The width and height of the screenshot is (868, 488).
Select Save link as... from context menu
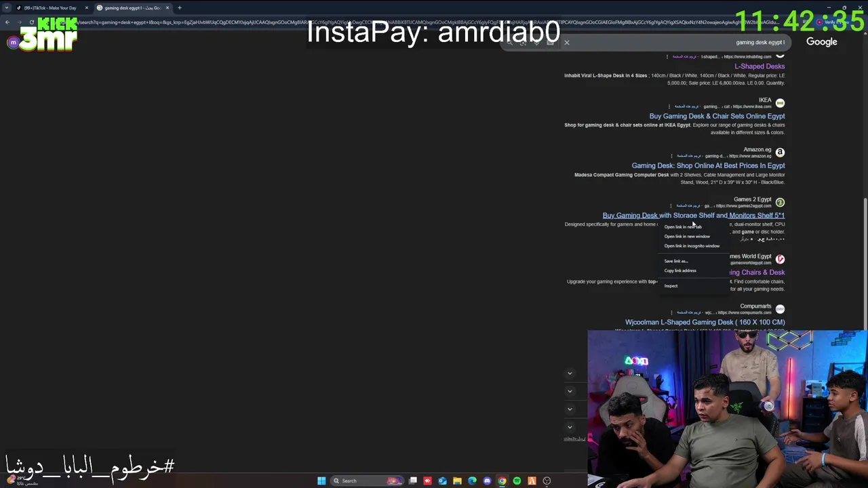pos(693,261)
